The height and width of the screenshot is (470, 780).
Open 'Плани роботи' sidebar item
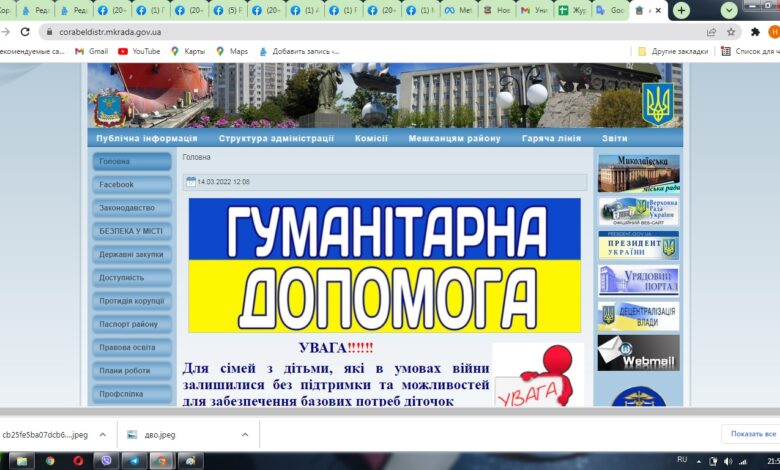tap(132, 371)
